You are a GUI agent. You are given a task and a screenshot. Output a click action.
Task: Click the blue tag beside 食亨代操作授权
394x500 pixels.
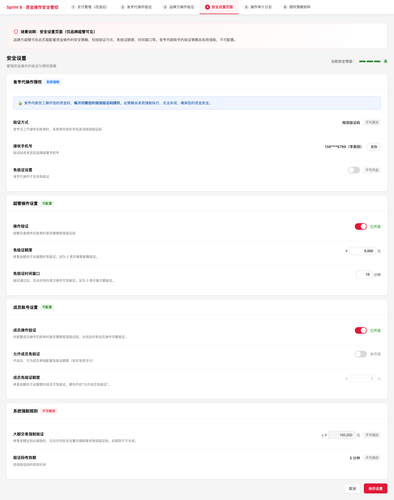click(53, 82)
